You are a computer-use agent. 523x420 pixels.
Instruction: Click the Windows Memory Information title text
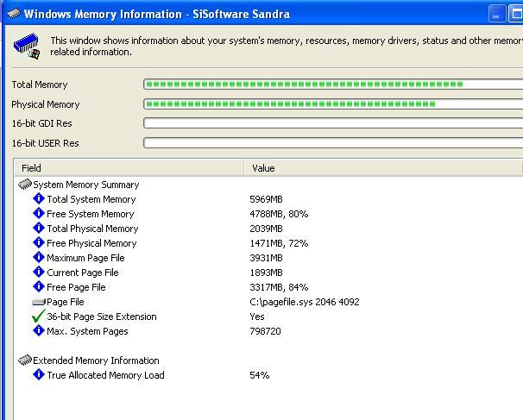[x=157, y=14]
